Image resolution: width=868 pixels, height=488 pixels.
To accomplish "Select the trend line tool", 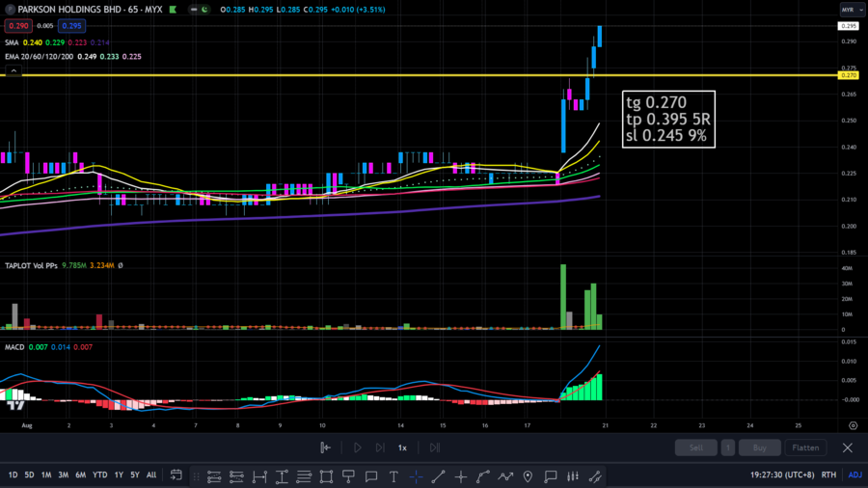I will point(439,476).
